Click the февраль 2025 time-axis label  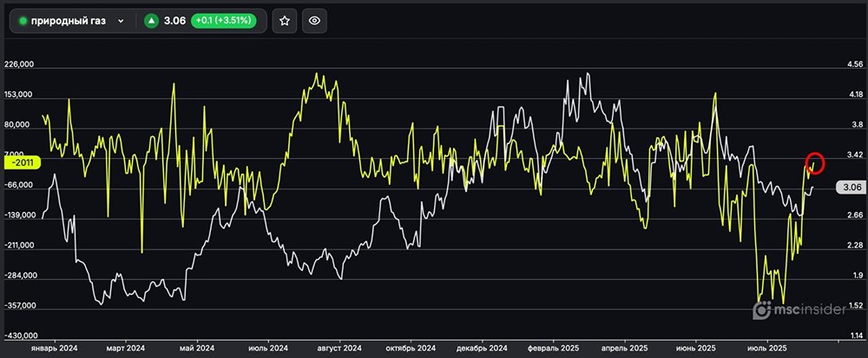553,348
